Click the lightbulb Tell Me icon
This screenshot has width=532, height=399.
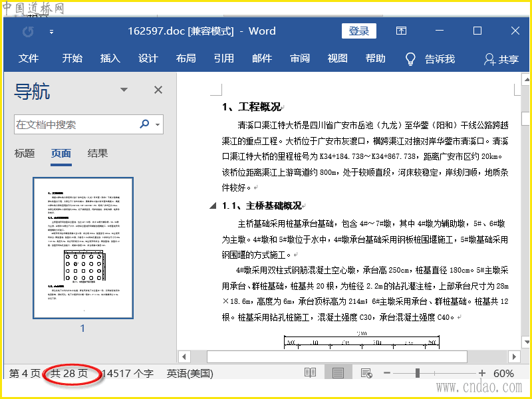click(410, 59)
